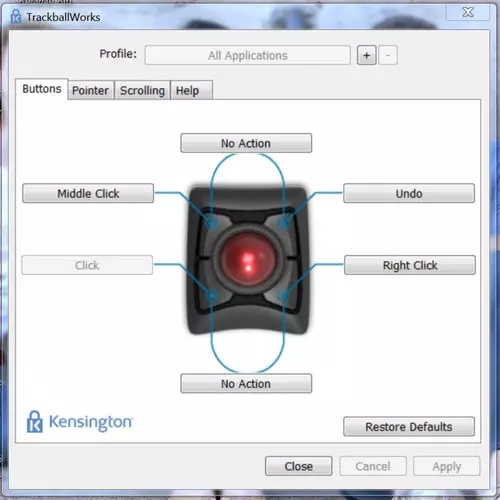
Task: Click the Close button at bottom
Action: [x=299, y=466]
